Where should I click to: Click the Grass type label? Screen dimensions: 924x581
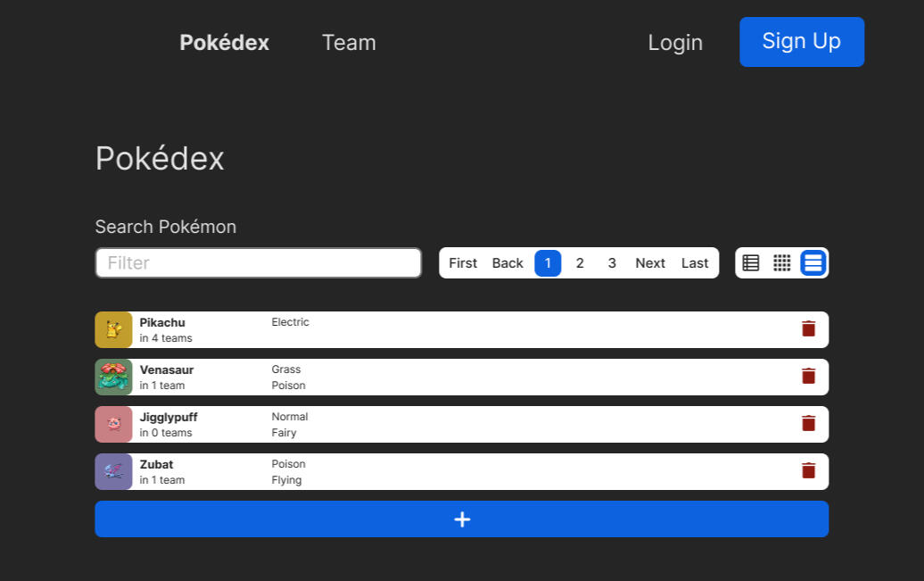tap(286, 369)
